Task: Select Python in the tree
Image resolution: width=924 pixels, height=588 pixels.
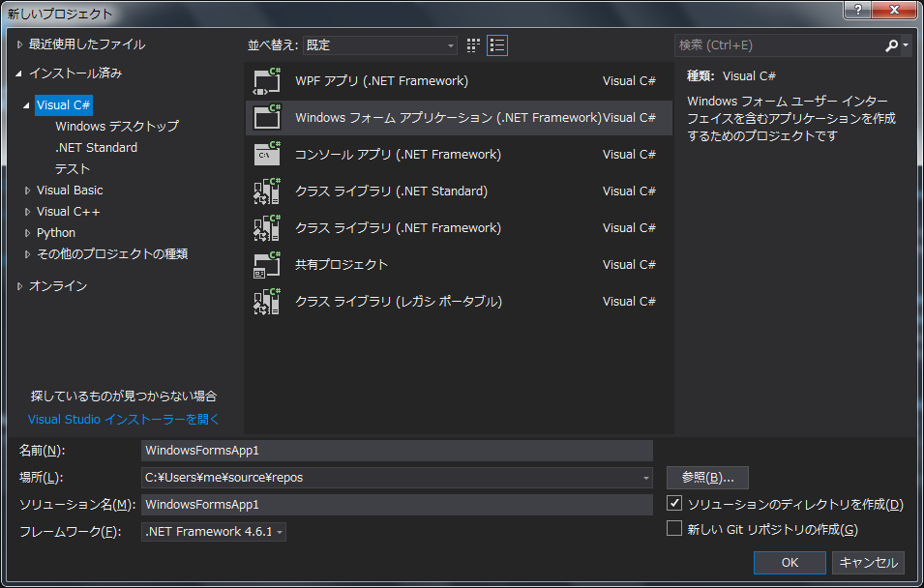Action: pos(56,233)
